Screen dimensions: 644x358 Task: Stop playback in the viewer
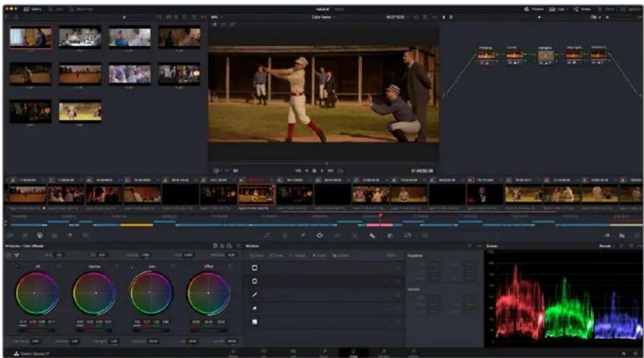coord(314,171)
